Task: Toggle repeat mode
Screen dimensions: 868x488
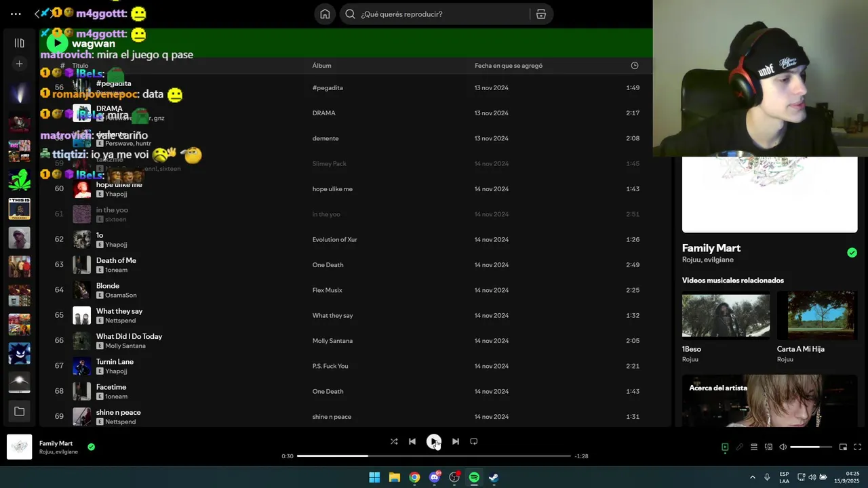Action: pyautogui.click(x=474, y=441)
